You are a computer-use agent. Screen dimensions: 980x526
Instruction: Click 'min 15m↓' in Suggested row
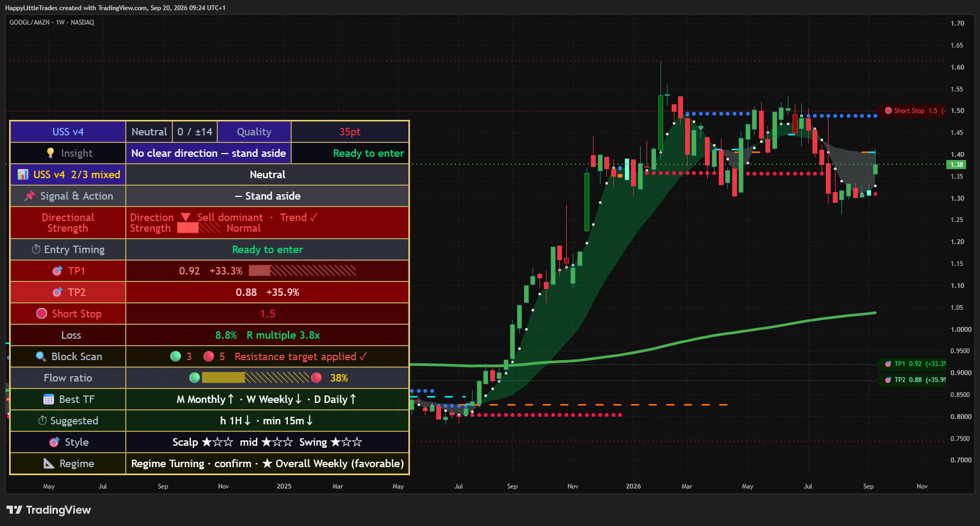coord(288,421)
